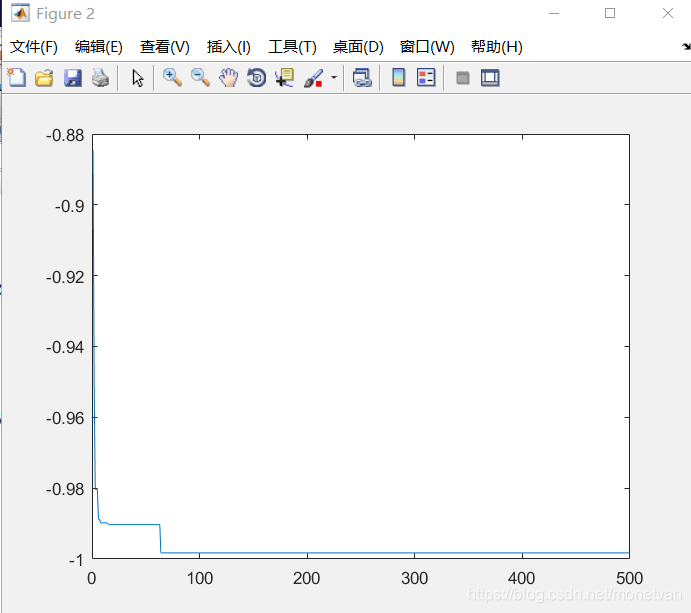
Task: Close the Figure 2 window
Action: [x=668, y=13]
